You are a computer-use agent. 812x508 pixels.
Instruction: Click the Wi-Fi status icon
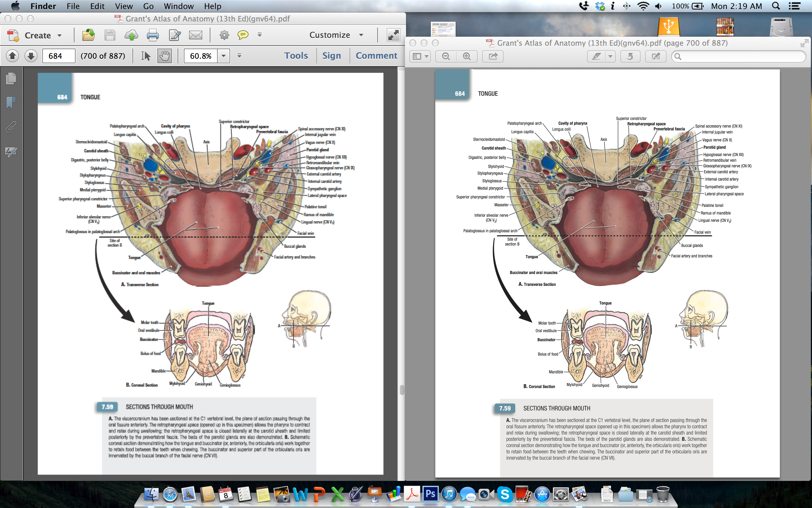(x=643, y=6)
